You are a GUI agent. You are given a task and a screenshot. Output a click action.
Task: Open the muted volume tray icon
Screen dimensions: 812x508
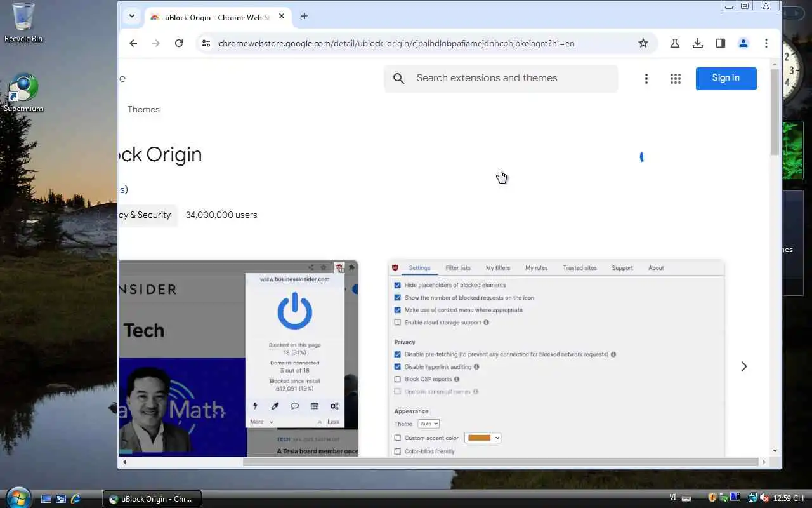(764, 498)
